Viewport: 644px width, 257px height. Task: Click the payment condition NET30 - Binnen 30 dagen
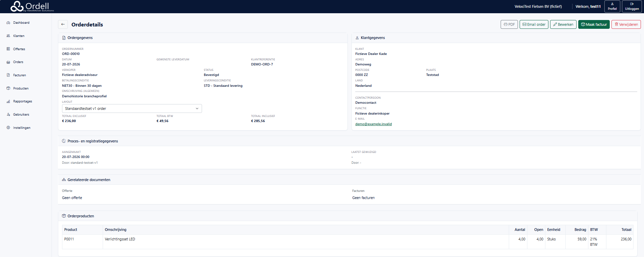coord(82,86)
